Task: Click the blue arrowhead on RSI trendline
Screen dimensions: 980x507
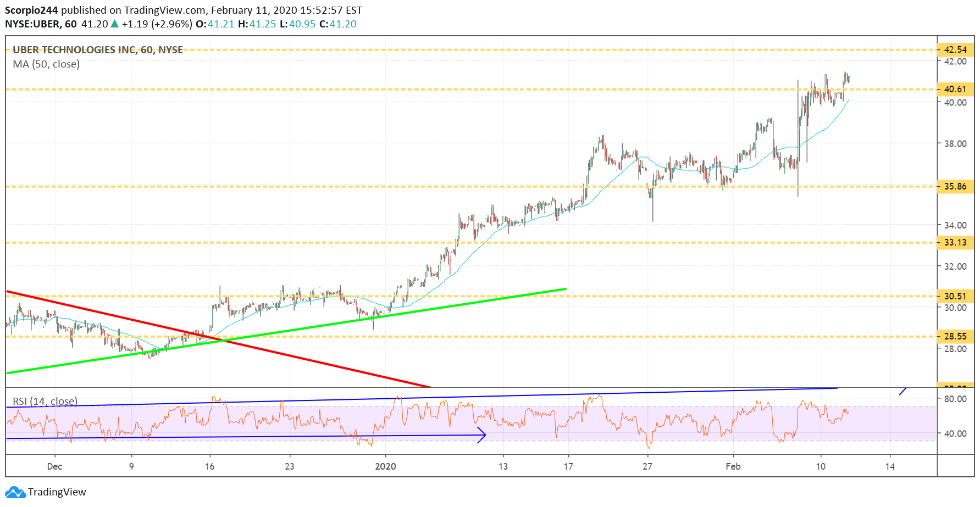Action: (x=481, y=435)
